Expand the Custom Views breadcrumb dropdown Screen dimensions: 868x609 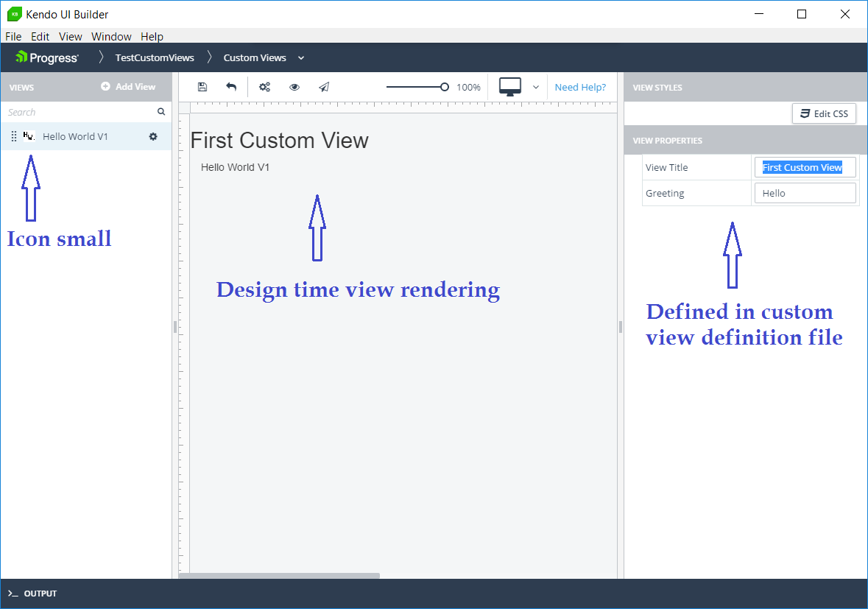(x=301, y=57)
